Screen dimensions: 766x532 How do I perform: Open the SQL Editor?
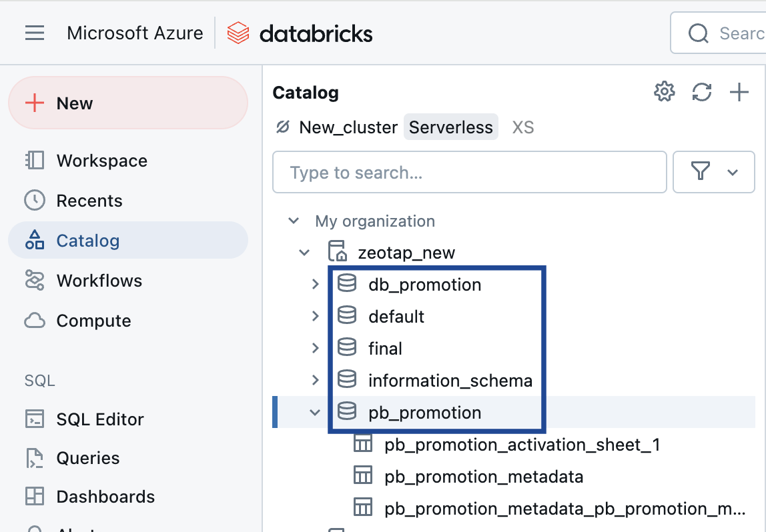99,419
